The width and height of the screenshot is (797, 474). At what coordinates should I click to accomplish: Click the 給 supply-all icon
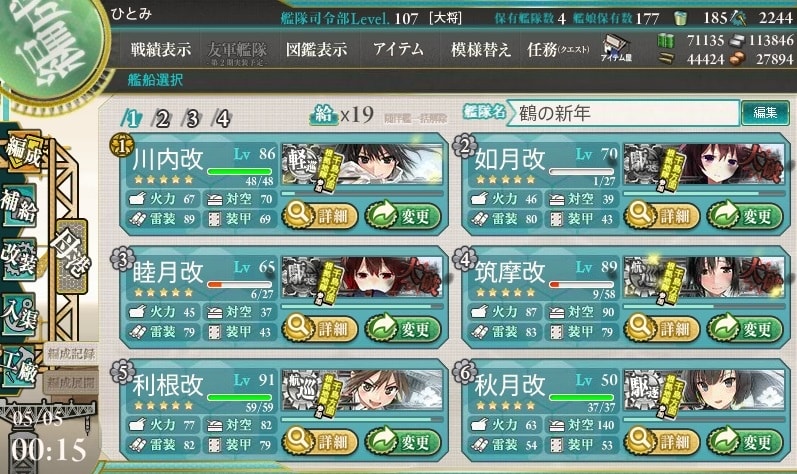pos(323,114)
